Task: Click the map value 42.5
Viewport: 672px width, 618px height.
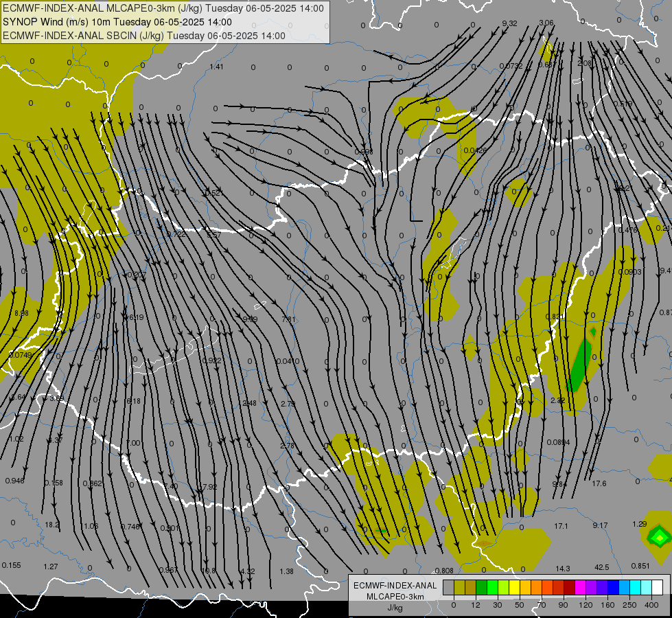Action: coord(602,567)
